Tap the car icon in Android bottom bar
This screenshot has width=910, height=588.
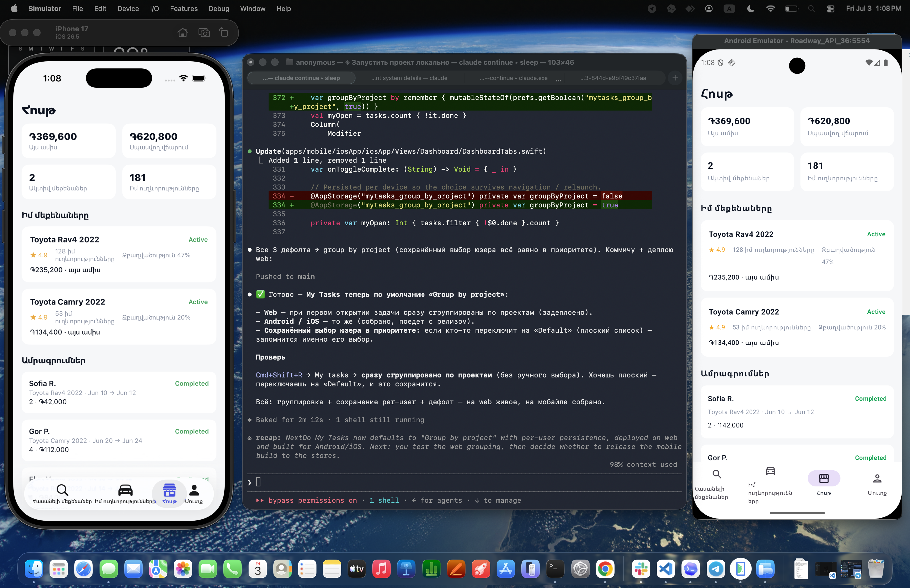770,471
